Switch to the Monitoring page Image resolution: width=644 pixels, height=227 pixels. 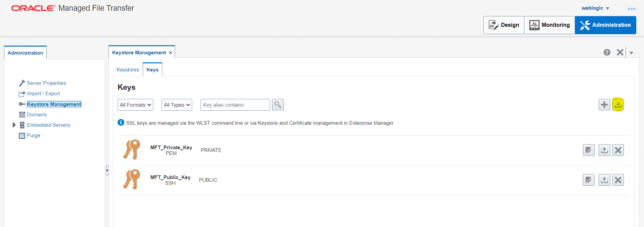click(x=549, y=25)
